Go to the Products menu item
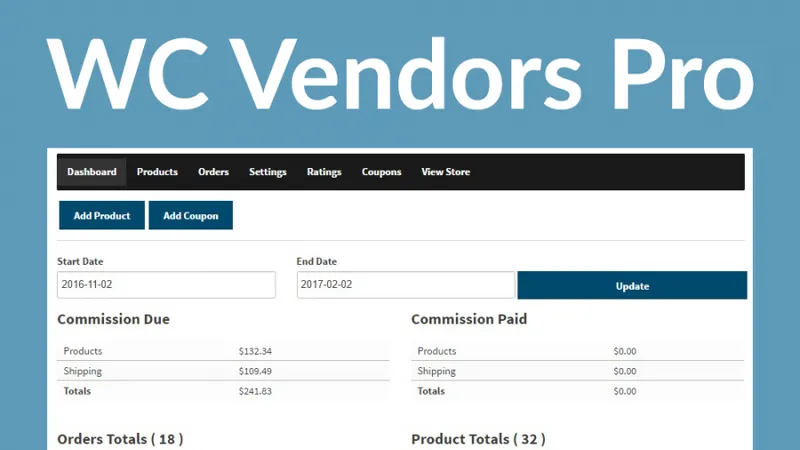This screenshot has height=450, width=800. 157,172
